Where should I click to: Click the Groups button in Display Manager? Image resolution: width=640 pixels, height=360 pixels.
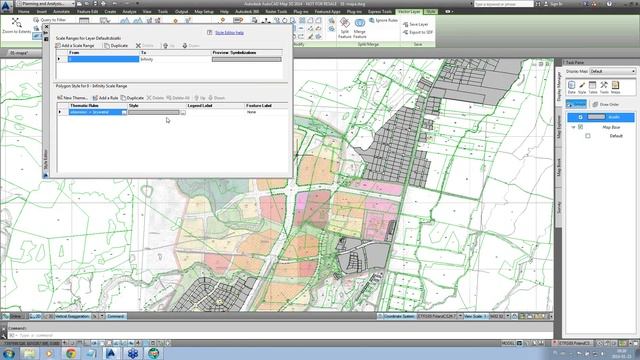click(576, 104)
